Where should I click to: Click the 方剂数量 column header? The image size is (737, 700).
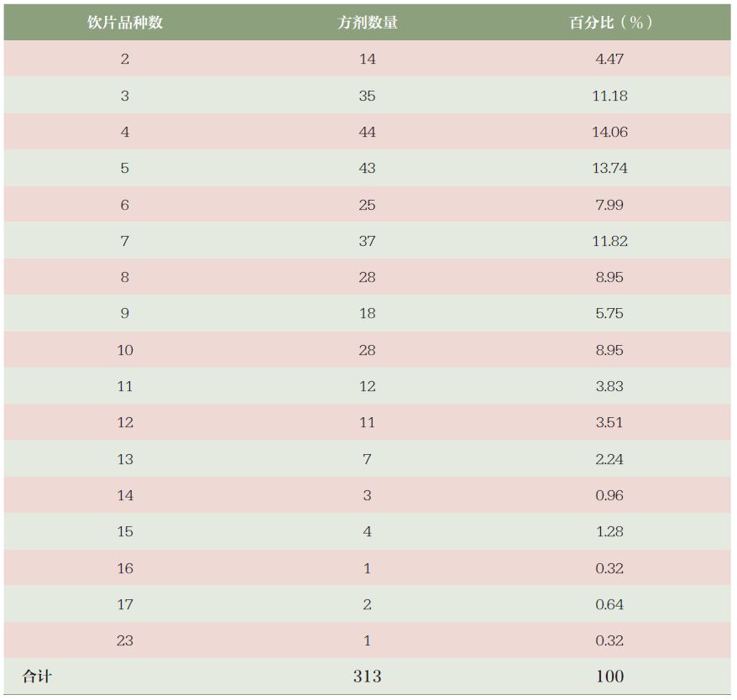(368, 22)
